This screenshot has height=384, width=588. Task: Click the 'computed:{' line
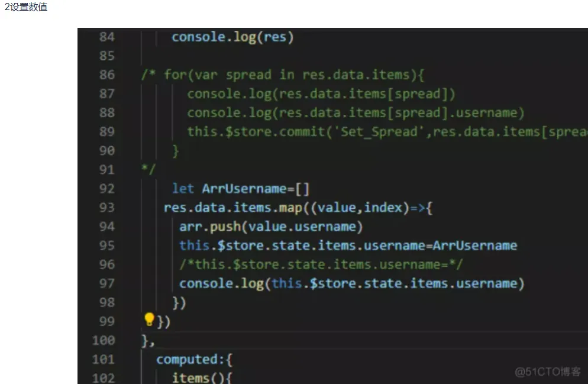[194, 360]
